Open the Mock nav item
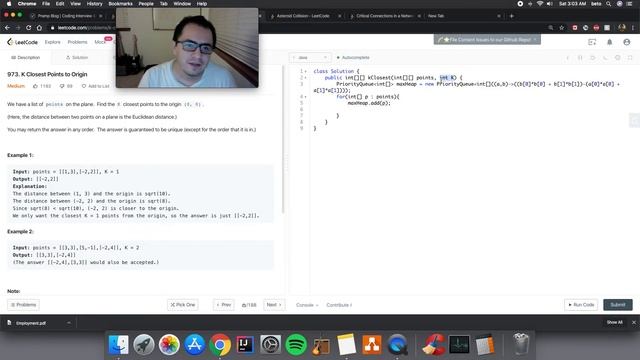 [x=100, y=42]
